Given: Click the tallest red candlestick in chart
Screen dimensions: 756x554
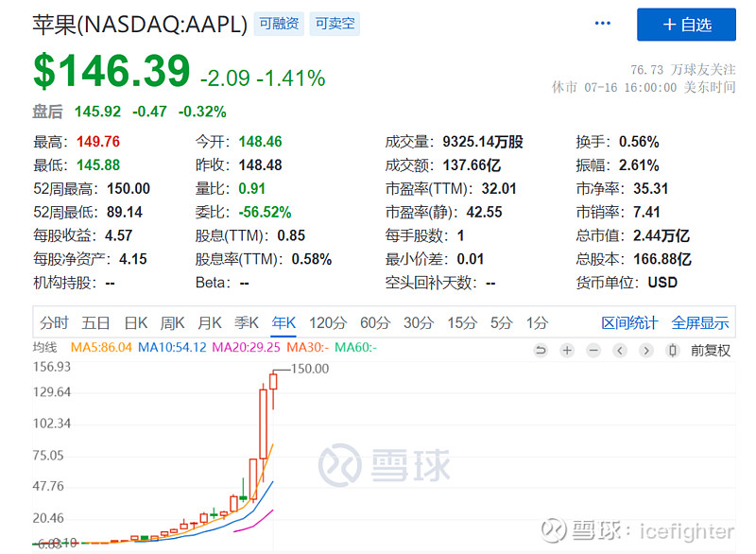Looking at the screenshot, I should pos(264,424).
